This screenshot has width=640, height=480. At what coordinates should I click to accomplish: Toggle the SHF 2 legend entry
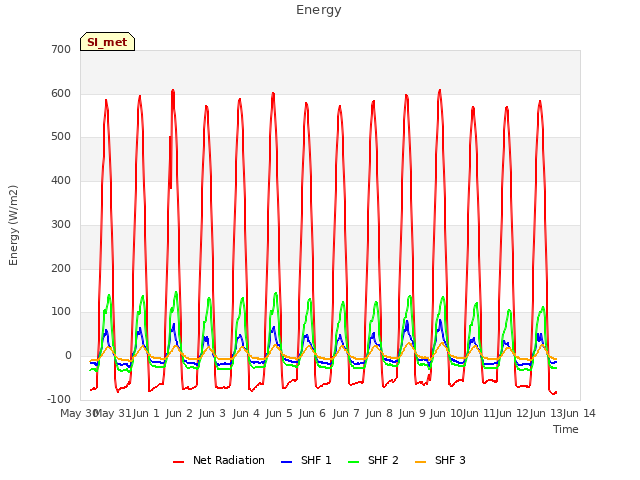click(373, 460)
